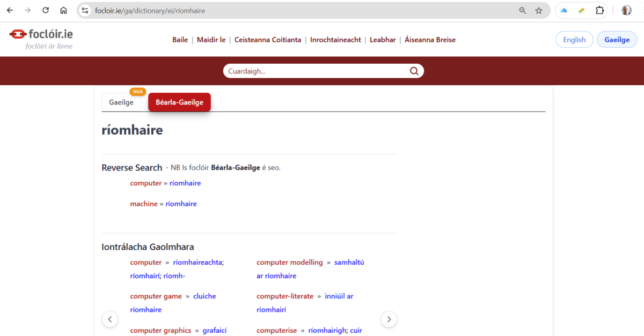Follow the 'machine' reverse search link
The width and height of the screenshot is (644, 336).
point(143,204)
